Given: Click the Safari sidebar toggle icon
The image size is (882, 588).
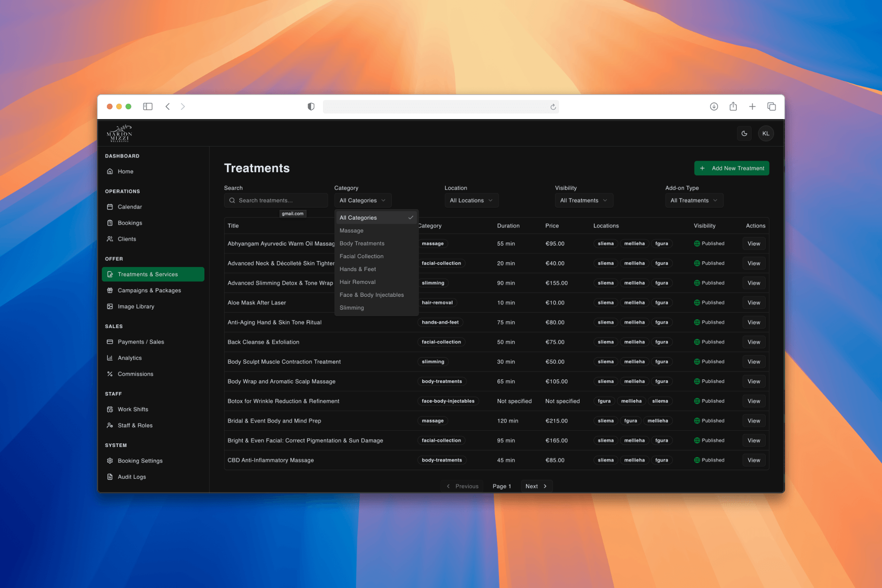Looking at the screenshot, I should [147, 107].
